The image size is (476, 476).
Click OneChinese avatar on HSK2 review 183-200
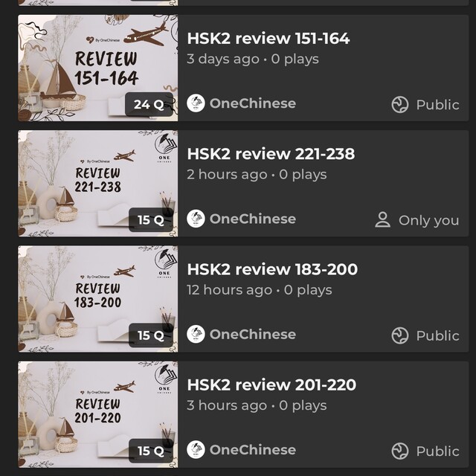pos(196,334)
